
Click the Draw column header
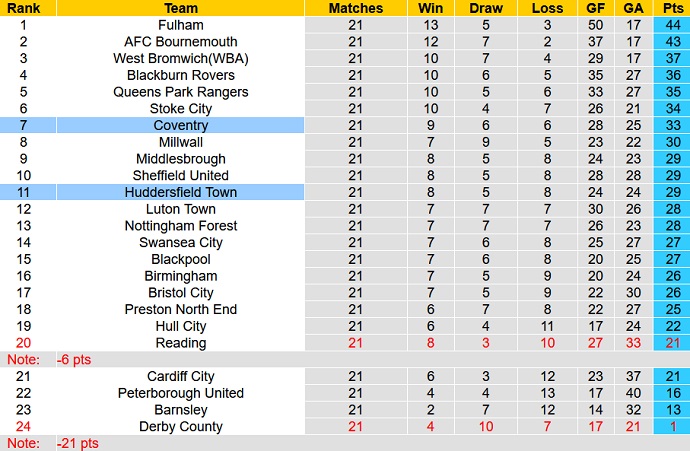click(486, 8)
